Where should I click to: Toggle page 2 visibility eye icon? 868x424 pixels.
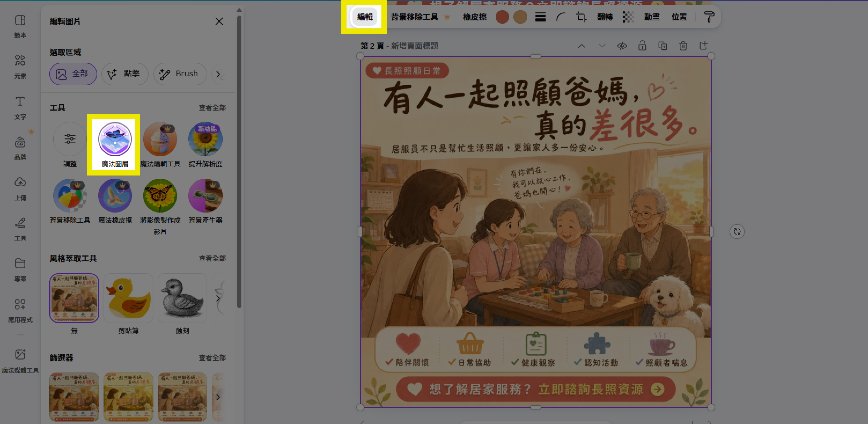pos(622,46)
